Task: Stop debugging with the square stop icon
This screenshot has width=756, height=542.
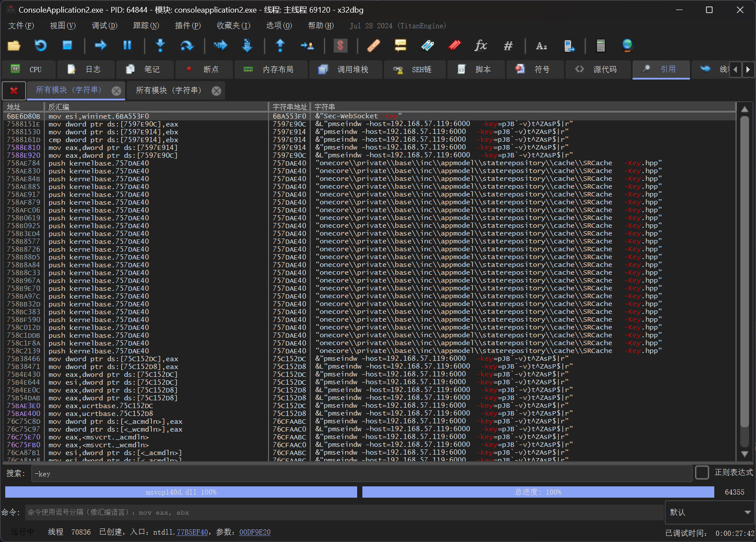Action: point(67,45)
